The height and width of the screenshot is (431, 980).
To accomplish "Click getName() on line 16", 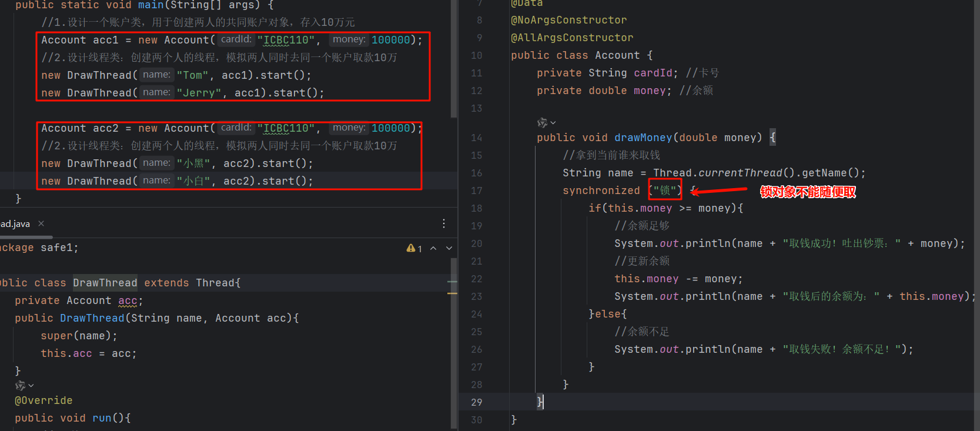I will [830, 173].
